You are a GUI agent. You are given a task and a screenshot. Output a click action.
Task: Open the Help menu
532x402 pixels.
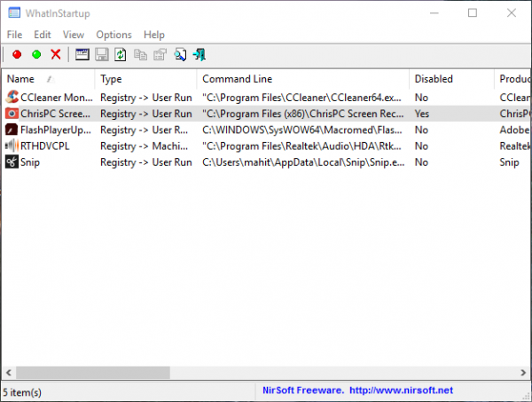click(154, 35)
